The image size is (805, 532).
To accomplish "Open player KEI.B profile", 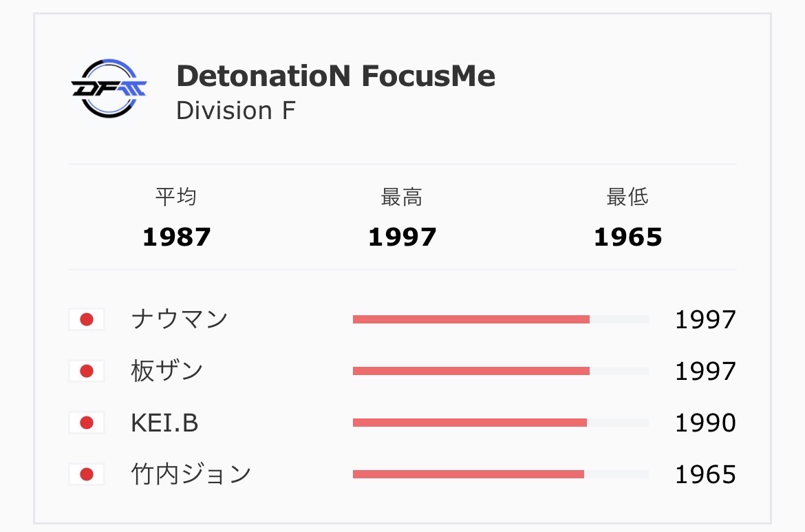I will (164, 423).
